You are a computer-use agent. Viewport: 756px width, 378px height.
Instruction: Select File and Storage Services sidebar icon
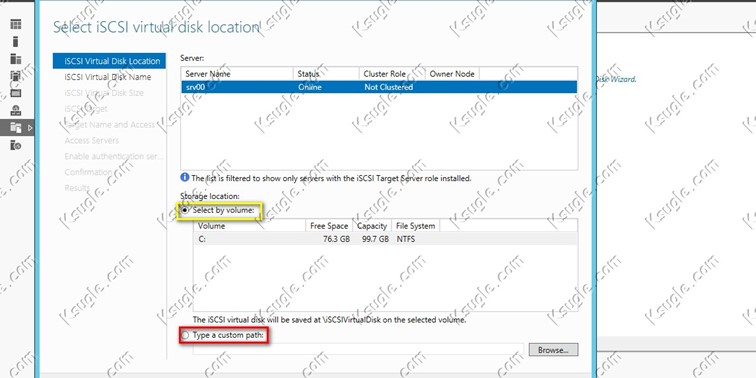[x=16, y=128]
